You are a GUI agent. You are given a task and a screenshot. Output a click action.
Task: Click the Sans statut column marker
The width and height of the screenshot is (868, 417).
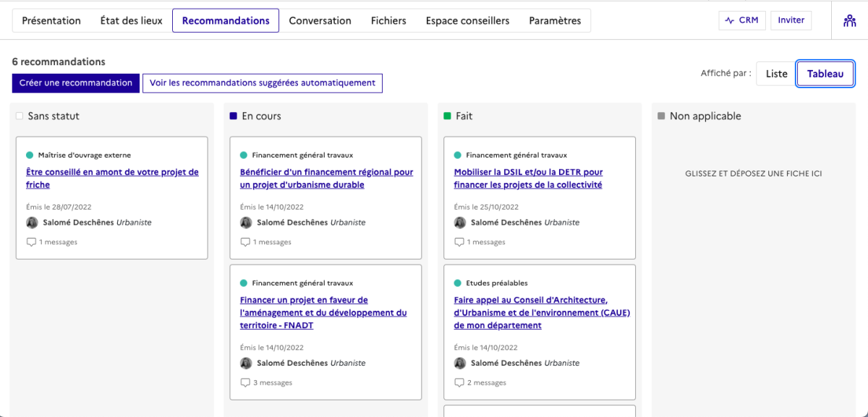coord(20,116)
